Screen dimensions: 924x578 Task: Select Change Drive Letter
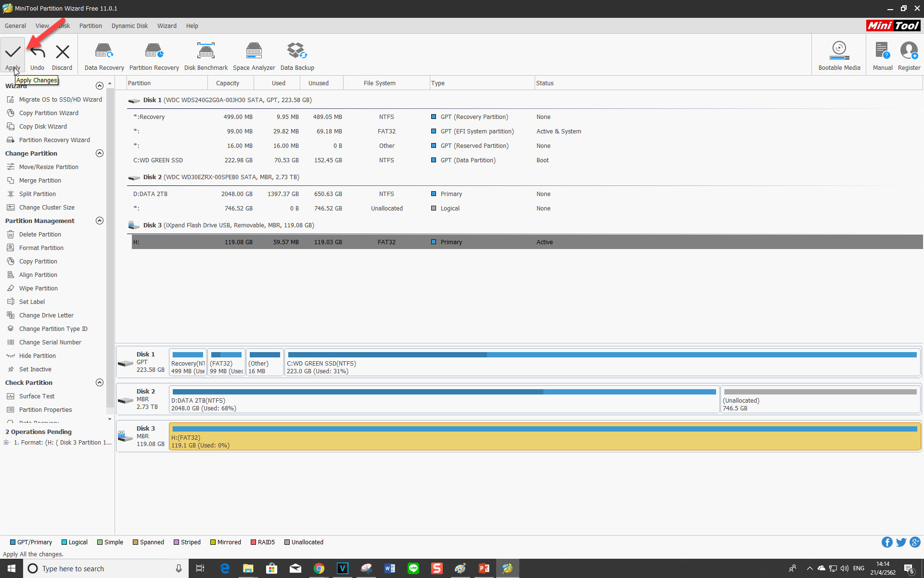[x=46, y=315]
